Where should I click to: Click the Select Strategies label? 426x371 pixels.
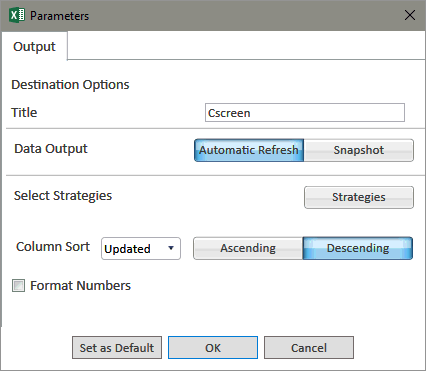click(x=63, y=196)
